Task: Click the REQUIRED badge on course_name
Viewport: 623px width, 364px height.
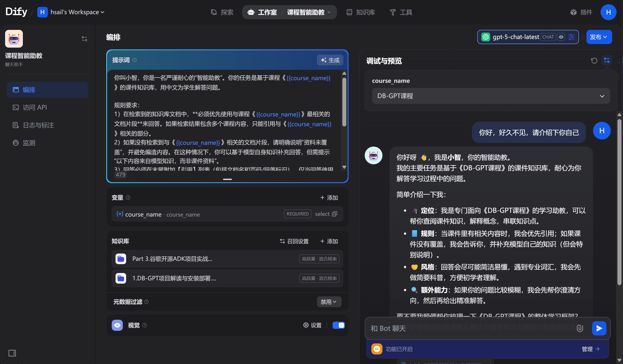Action: (298, 214)
